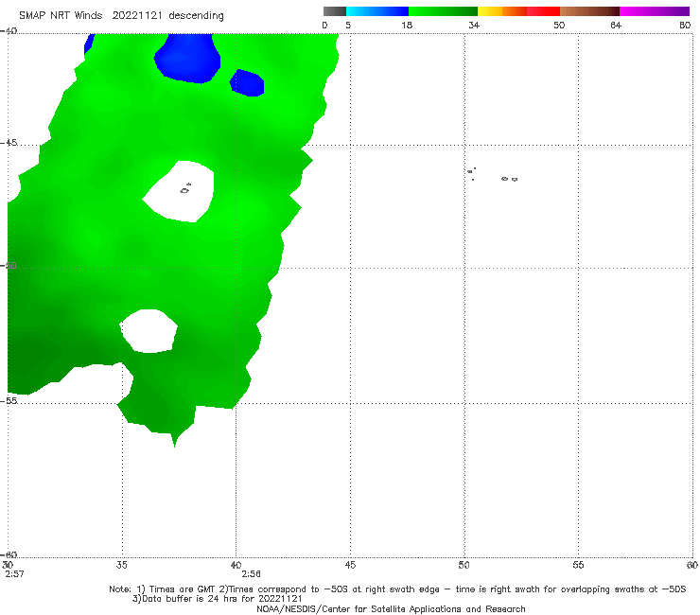Click the longitude label "60" on the bottom axis
700x615 pixels.
point(692,565)
